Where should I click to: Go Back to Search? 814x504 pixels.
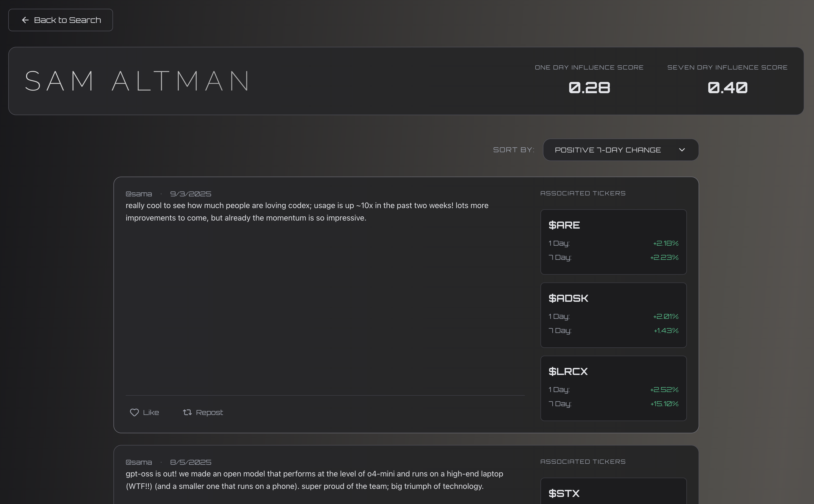pyautogui.click(x=67, y=20)
